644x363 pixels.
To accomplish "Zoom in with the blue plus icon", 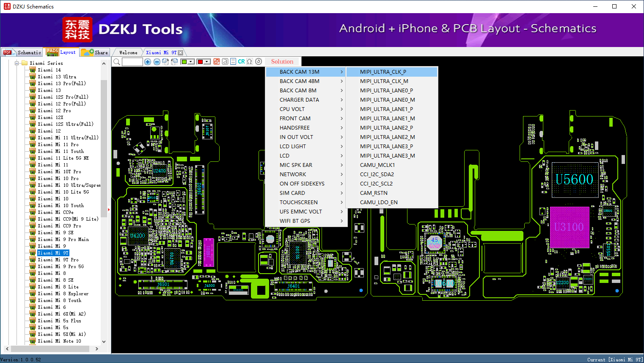I will tap(148, 62).
